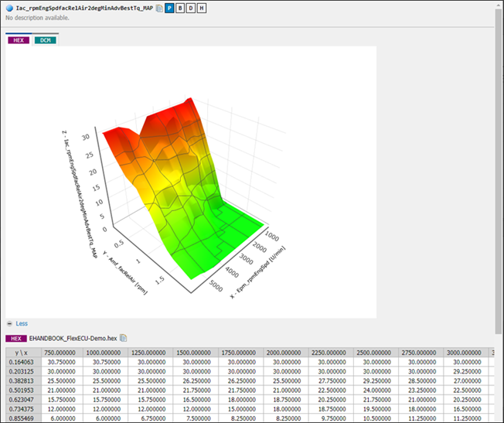Copy the Iac_rpmEngSpd map name
Screen dimensions: 504x423
(x=158, y=8)
